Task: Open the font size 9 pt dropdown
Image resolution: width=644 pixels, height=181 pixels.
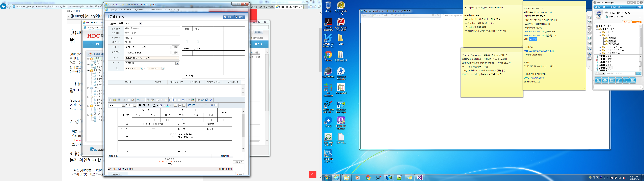Action: tap(135, 105)
